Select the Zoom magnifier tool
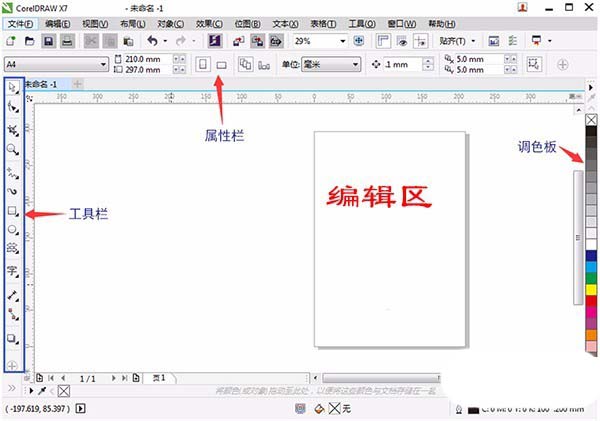The width and height of the screenshot is (600, 421). click(13, 149)
